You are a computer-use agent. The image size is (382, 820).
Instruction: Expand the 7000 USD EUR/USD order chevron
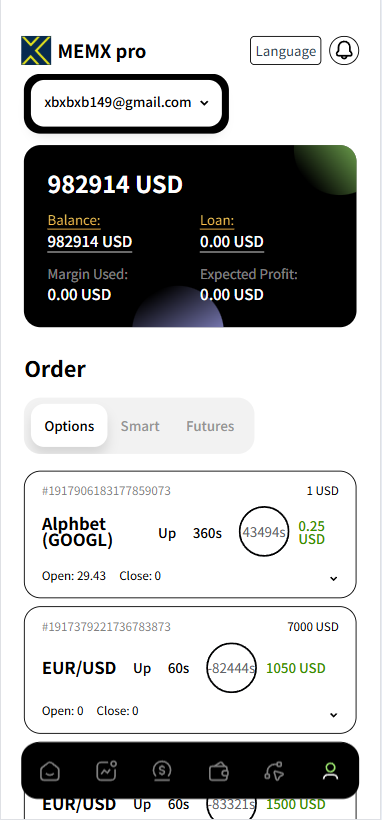pyautogui.click(x=333, y=714)
